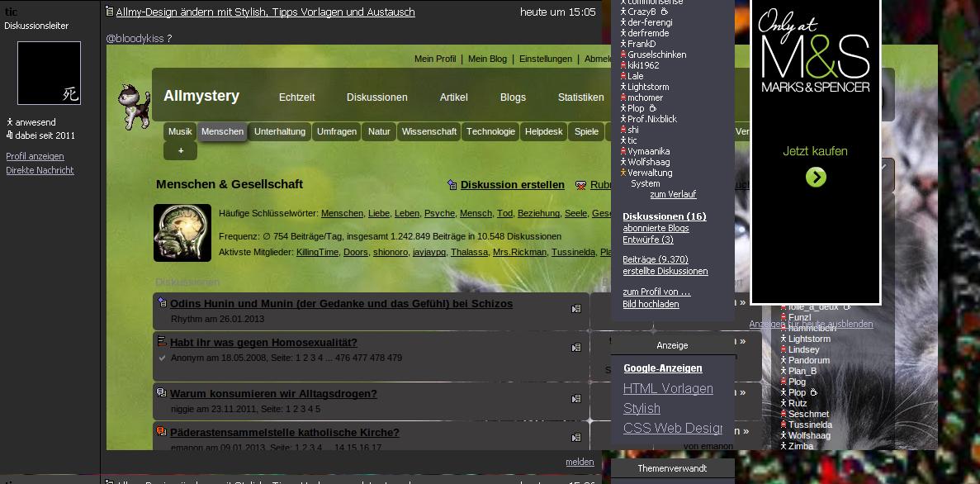Open the thread icon beside Odins Hunin und Munin
The width and height of the screenshot is (980, 484).
(162, 302)
